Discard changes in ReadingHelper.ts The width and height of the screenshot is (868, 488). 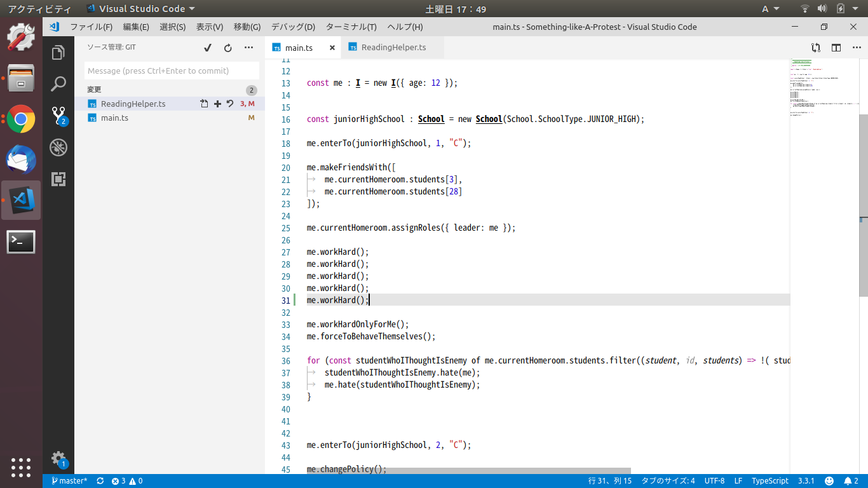pyautogui.click(x=229, y=104)
